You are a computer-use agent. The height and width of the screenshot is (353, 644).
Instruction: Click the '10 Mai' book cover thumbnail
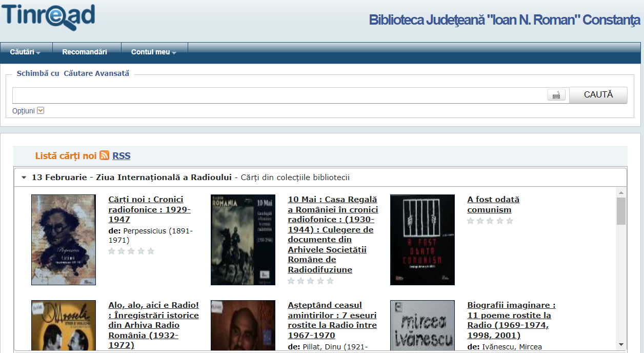click(243, 240)
